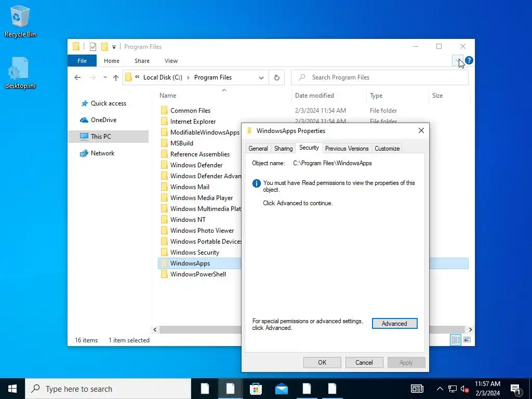Open Mail app from taskbar
This screenshot has height=399, width=532.
tap(281, 389)
